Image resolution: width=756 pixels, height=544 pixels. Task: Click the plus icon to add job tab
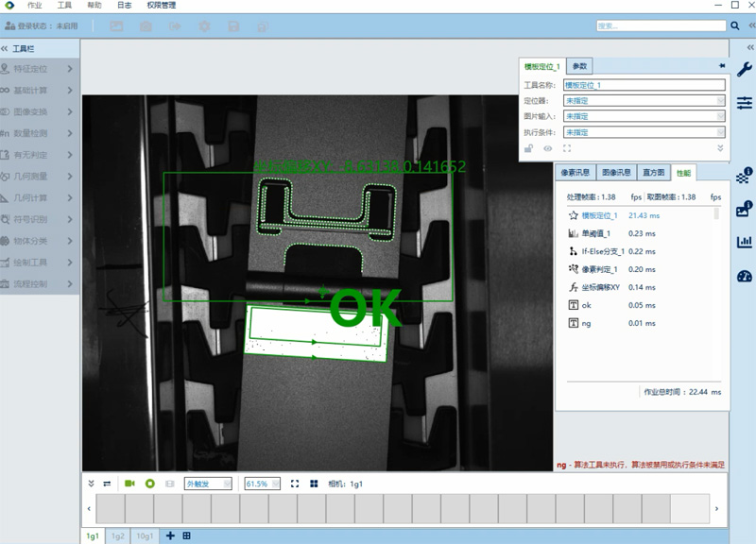click(x=171, y=535)
